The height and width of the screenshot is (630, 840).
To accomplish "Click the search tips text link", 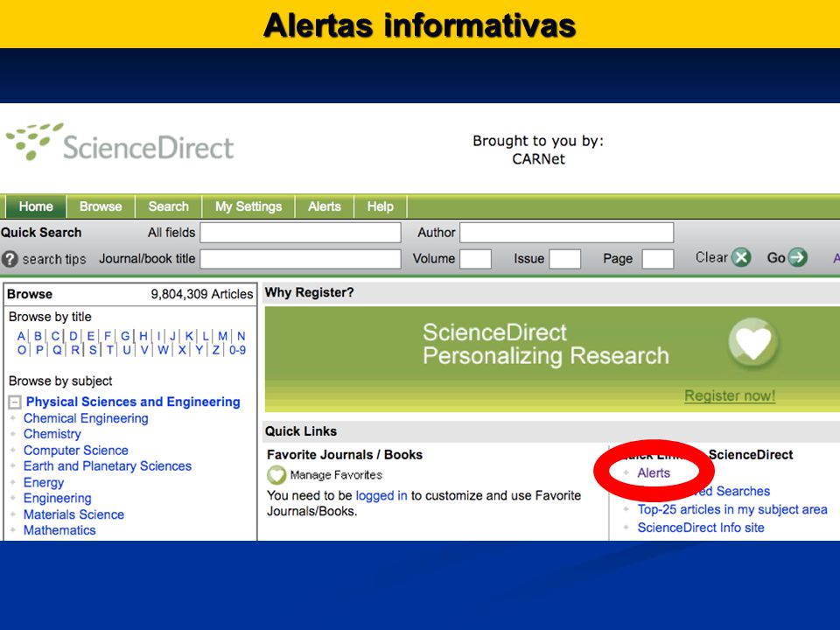I will pyautogui.click(x=53, y=259).
